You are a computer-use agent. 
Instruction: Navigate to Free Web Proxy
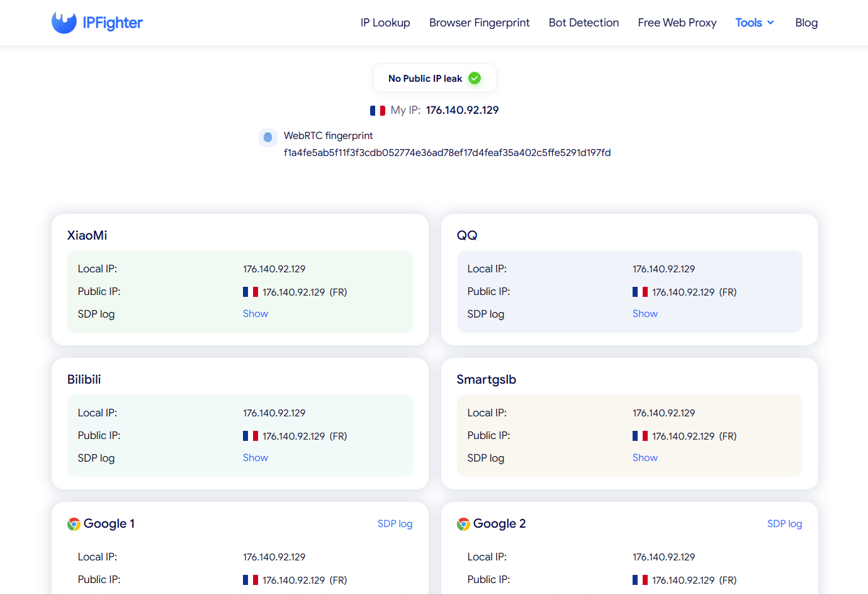pyautogui.click(x=677, y=23)
